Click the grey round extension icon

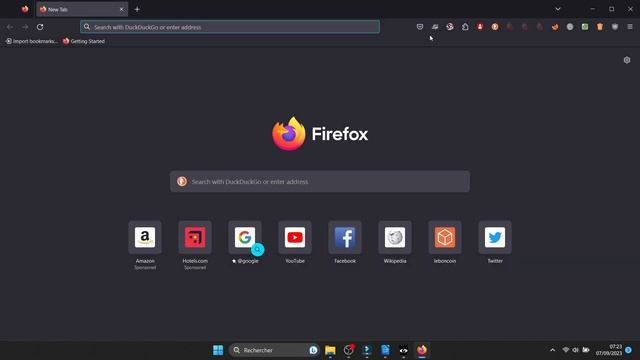click(x=570, y=27)
